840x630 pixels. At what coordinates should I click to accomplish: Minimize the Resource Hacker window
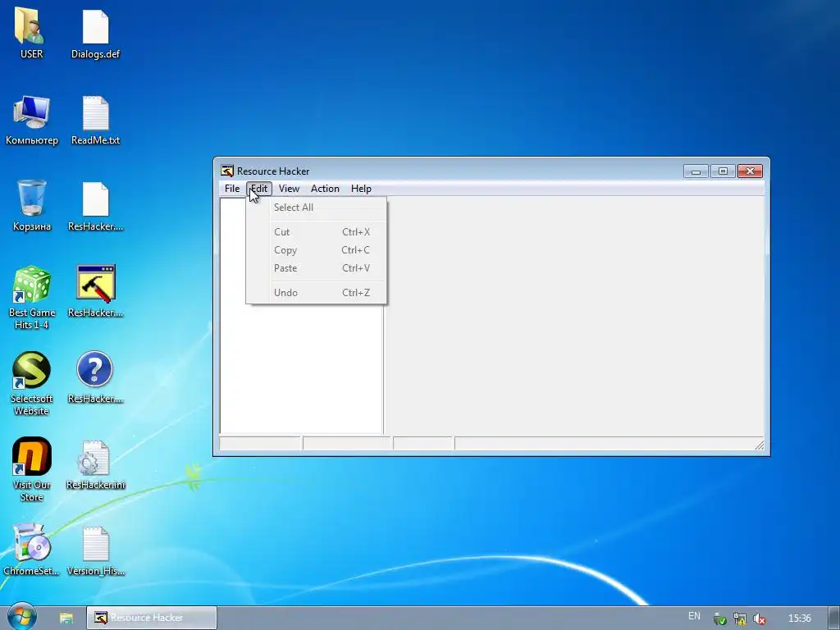[x=696, y=171]
